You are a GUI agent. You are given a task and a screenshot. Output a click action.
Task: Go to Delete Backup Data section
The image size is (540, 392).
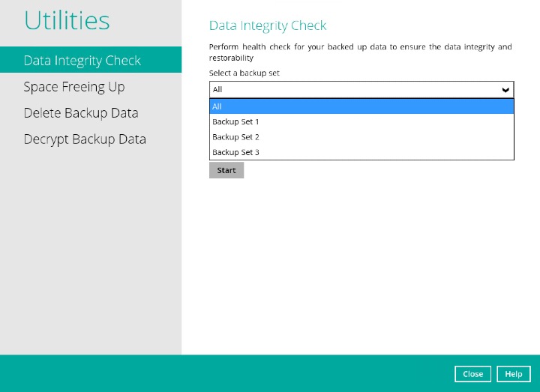click(x=81, y=113)
